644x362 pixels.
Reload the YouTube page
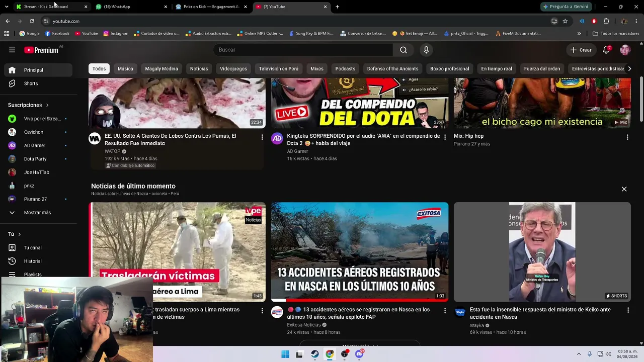[32, 21]
